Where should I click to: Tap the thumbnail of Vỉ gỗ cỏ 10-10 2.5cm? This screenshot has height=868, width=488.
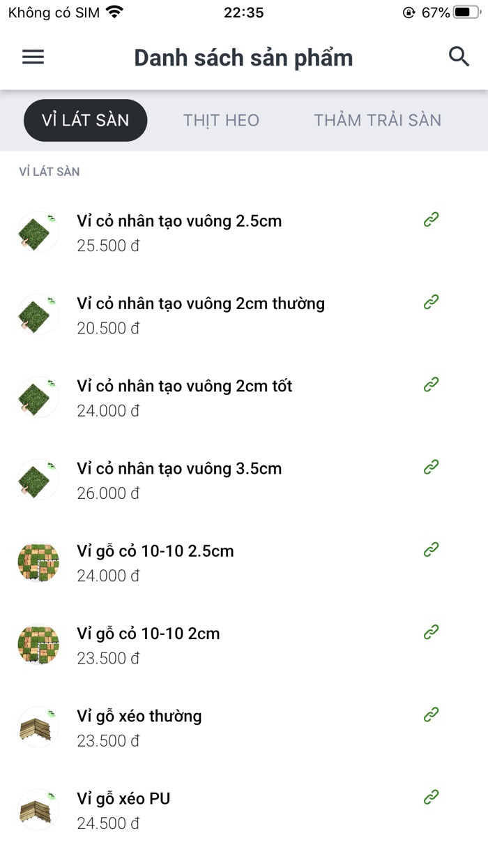pyautogui.click(x=38, y=562)
